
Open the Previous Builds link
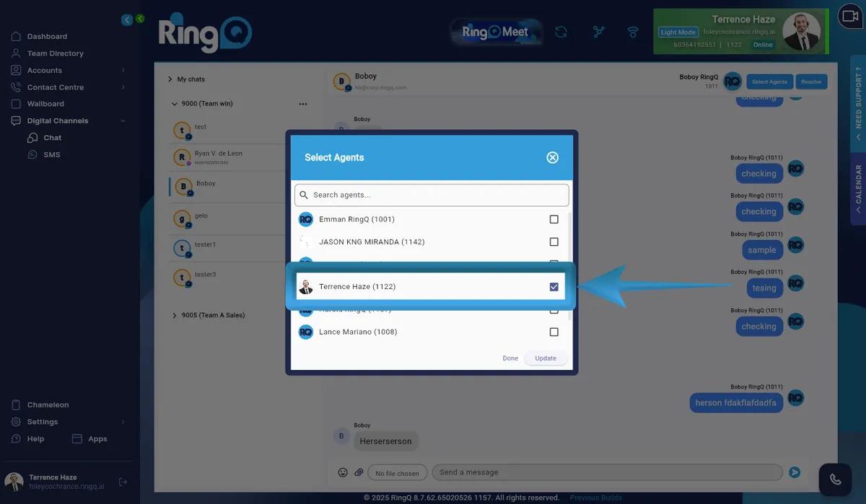(595, 498)
